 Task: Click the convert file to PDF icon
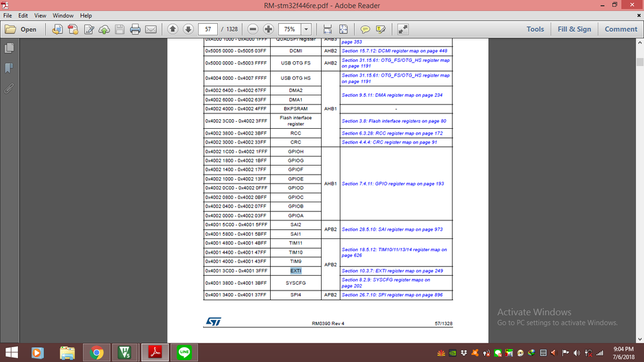point(57,29)
